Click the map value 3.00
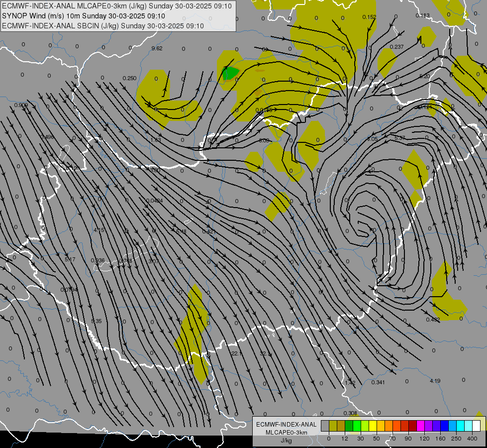 pos(155,170)
